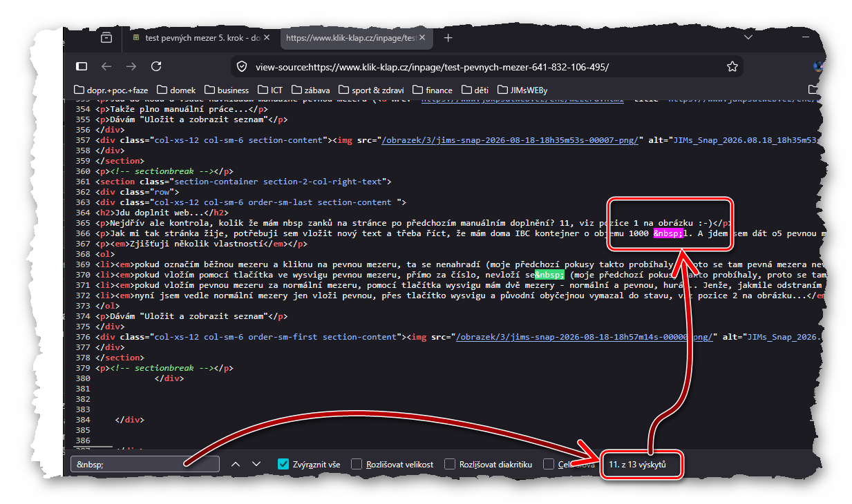Go back with the left-arrow button

[106, 66]
